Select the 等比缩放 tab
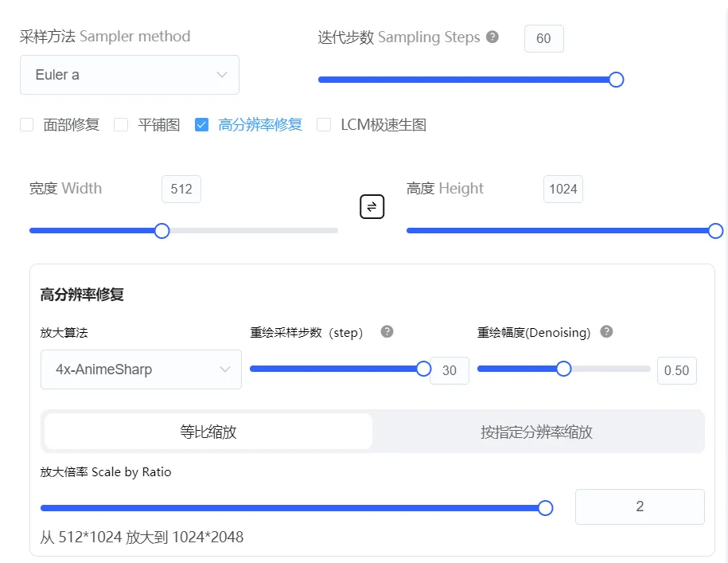This screenshot has height=563, width=728. tap(208, 432)
